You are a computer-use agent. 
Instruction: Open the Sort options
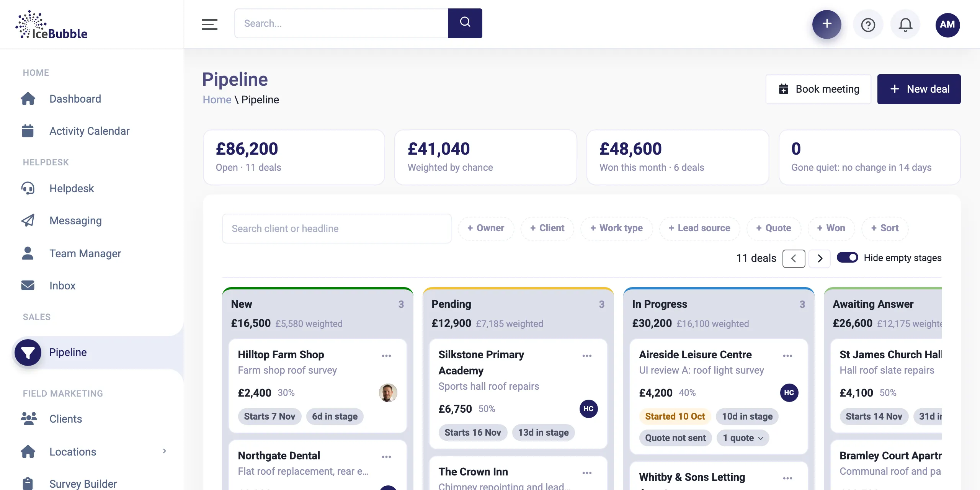(x=885, y=228)
